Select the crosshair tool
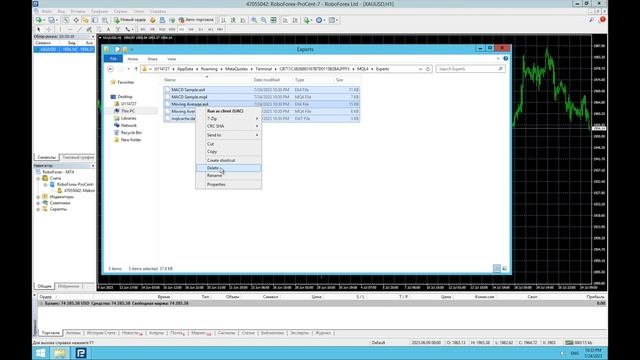 [x=49, y=29]
